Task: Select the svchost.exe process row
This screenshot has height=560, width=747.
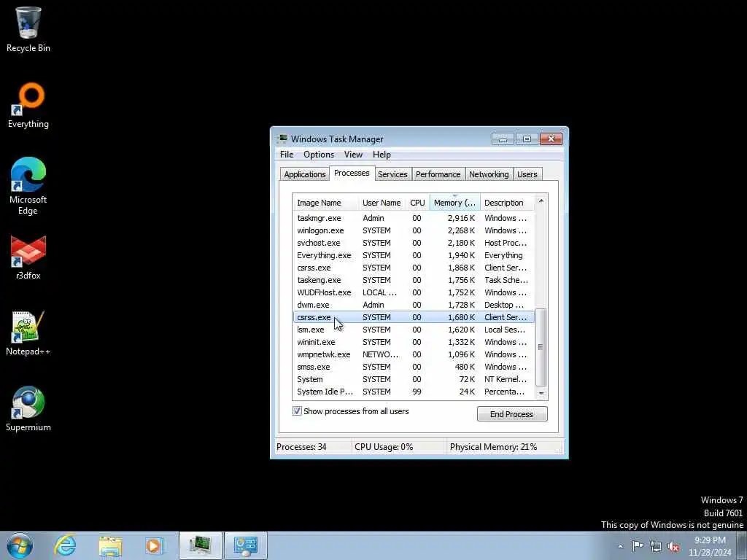Action: click(x=414, y=242)
